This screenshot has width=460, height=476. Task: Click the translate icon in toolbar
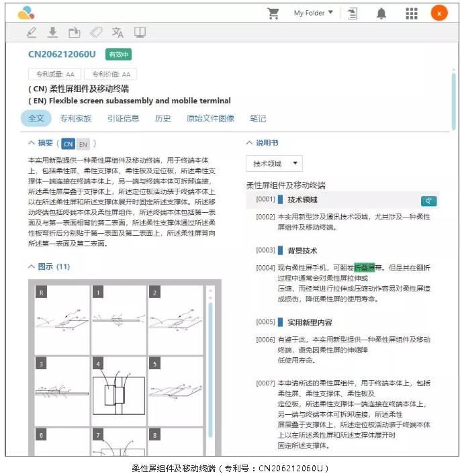point(118,32)
